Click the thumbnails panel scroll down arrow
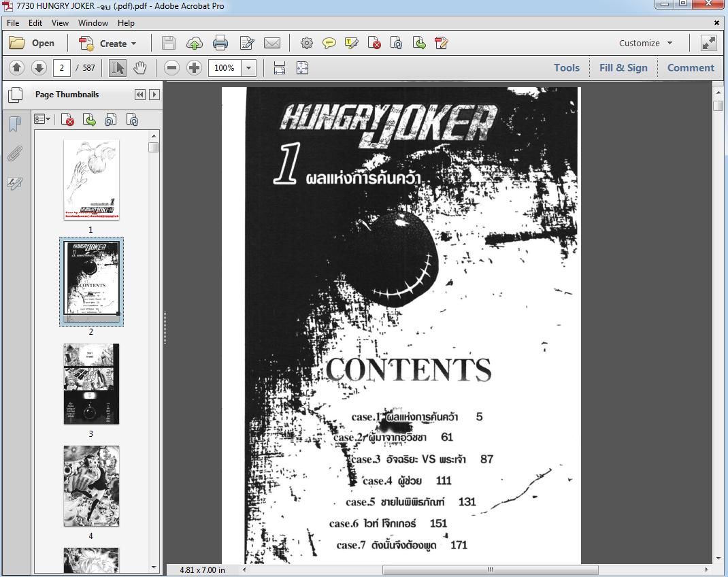 tap(154, 567)
